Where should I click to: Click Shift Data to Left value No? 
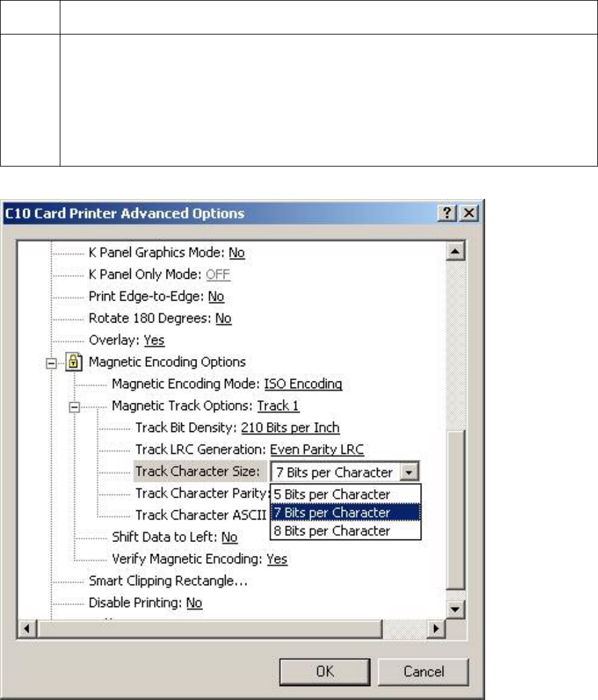pyautogui.click(x=230, y=537)
